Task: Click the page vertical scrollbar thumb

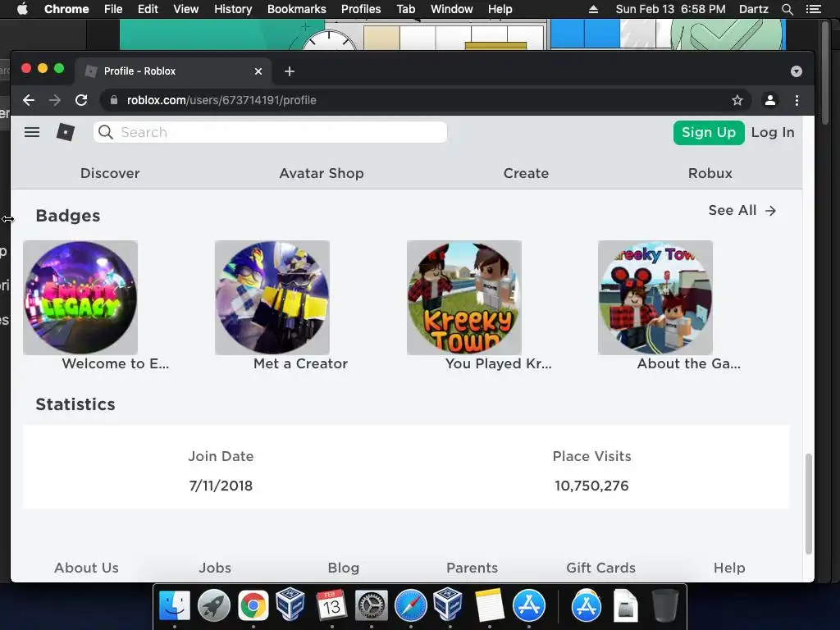Action: click(x=808, y=504)
